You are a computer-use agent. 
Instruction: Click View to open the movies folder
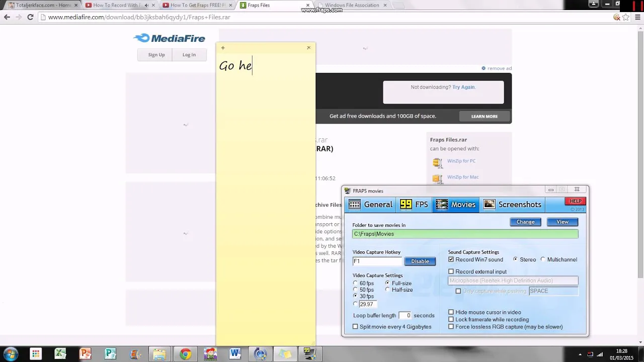pos(562,222)
